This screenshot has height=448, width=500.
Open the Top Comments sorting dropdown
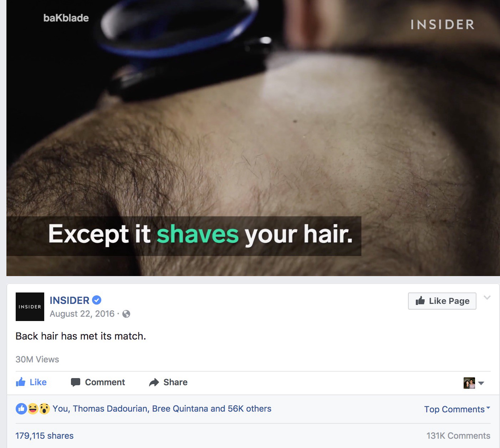457,409
